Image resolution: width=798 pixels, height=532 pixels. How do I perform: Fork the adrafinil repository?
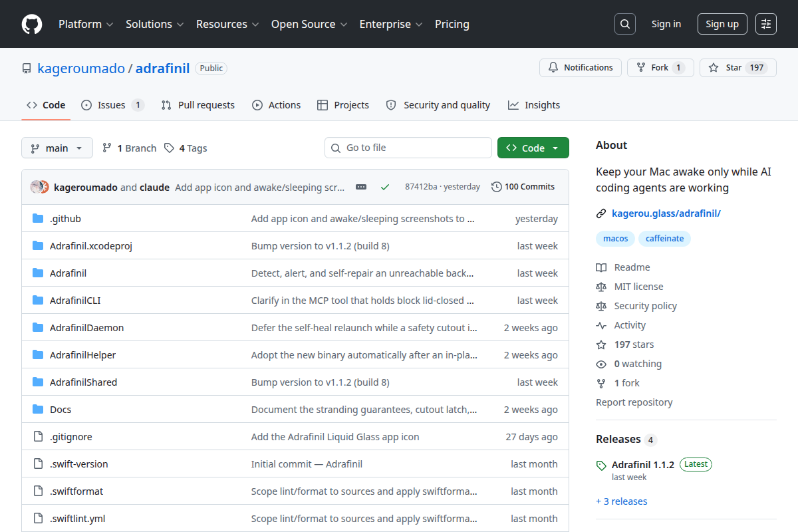point(660,68)
